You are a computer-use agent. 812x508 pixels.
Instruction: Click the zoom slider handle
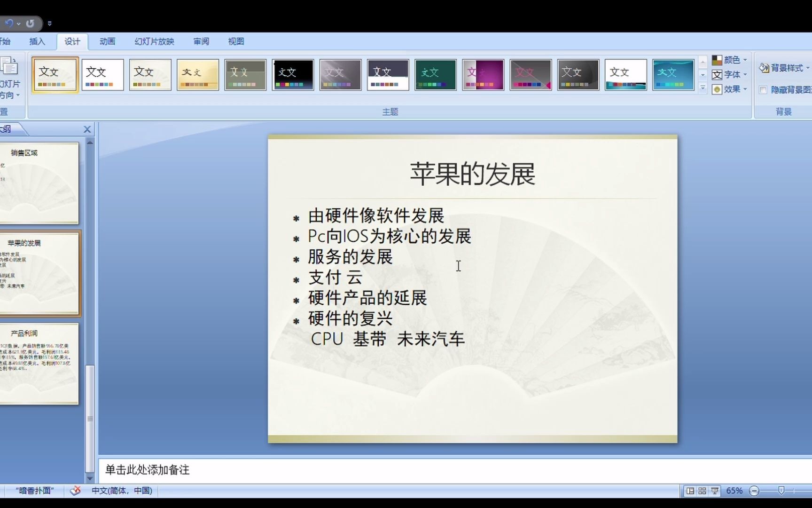[781, 491]
